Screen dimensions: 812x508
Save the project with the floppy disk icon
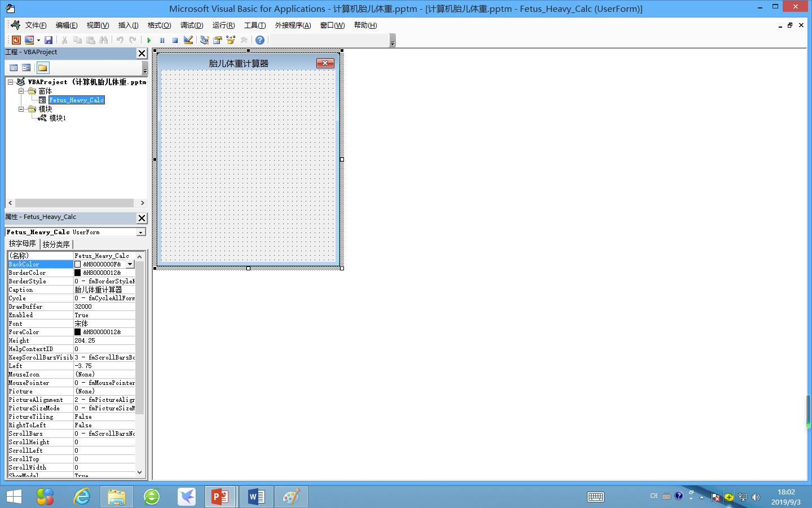[48, 40]
